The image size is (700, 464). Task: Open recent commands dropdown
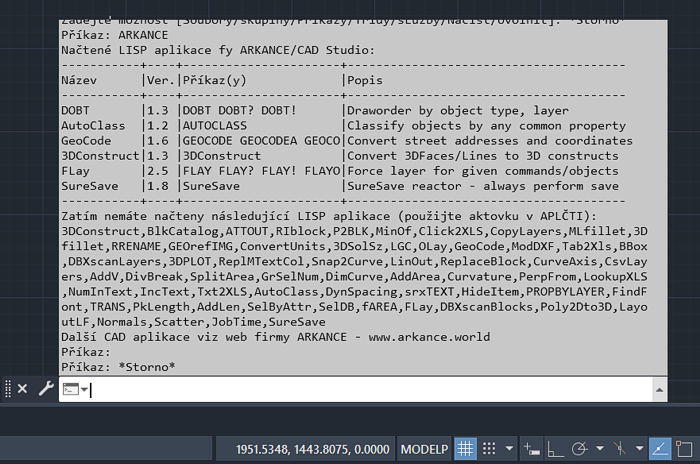(x=77, y=390)
